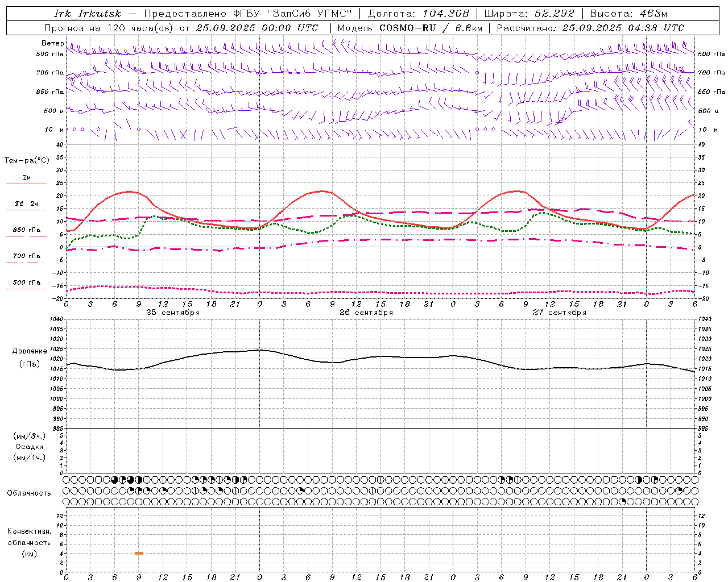
Task: Click the '(км)' unit label
Action: tap(30, 554)
